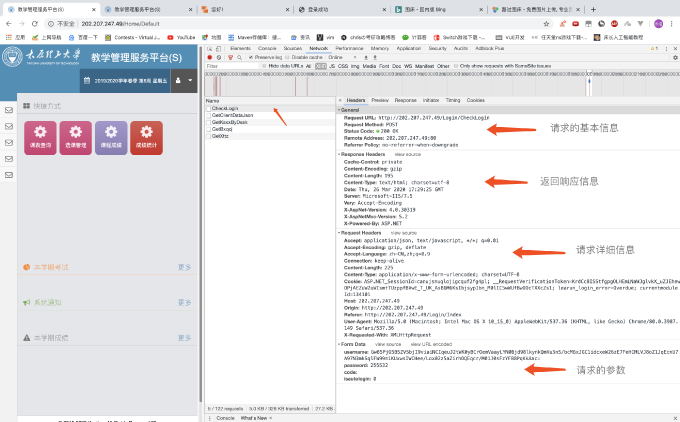Toggle the network filter funnel icon
Screen dimensions: 680x422
tap(230, 57)
